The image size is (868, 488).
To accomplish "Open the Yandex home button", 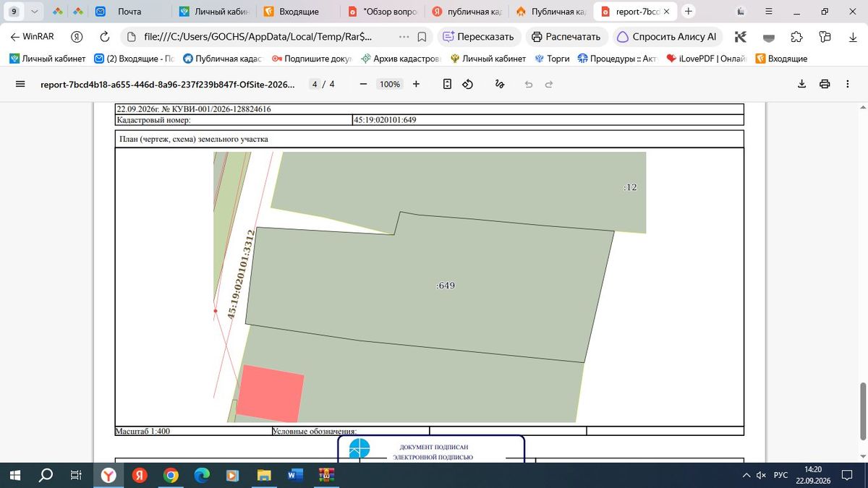I will (x=77, y=37).
